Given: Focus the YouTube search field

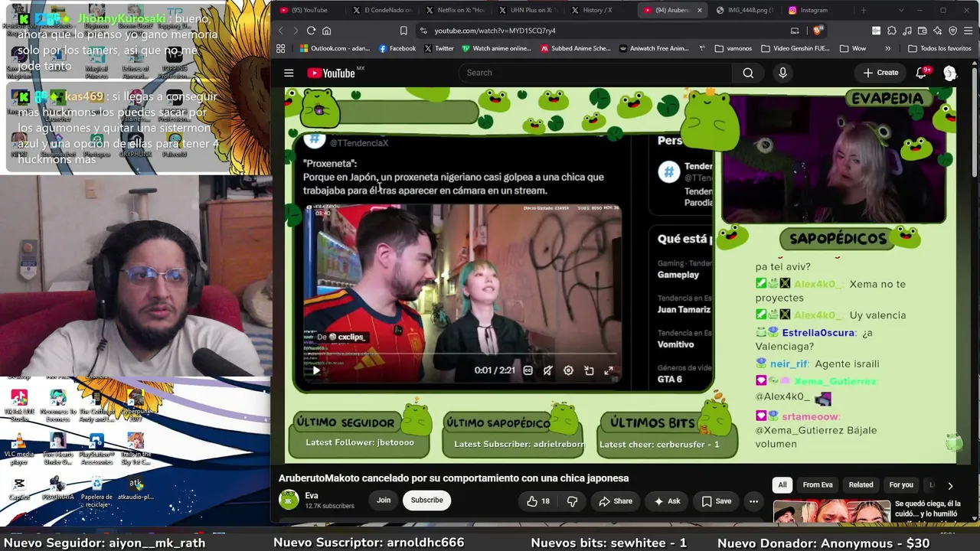Looking at the screenshot, I should [x=596, y=73].
